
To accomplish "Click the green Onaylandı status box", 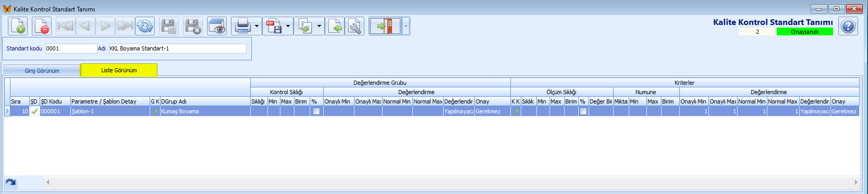I will (804, 32).
